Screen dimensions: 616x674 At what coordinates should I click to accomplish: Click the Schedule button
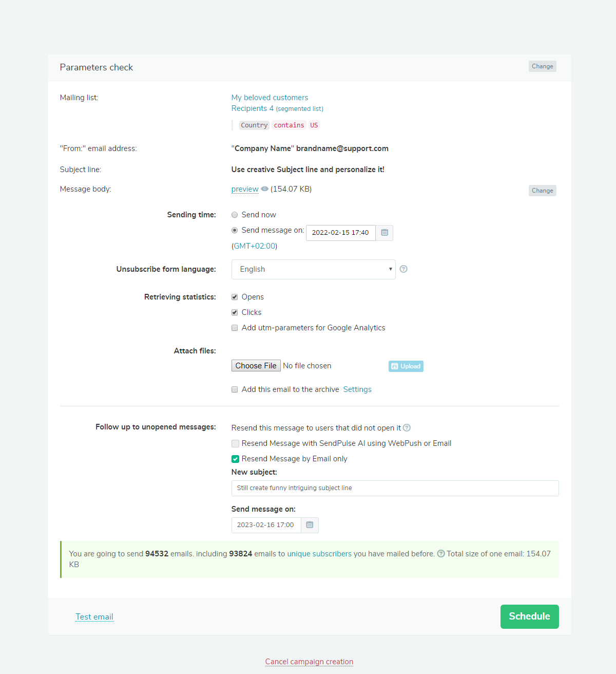529,616
